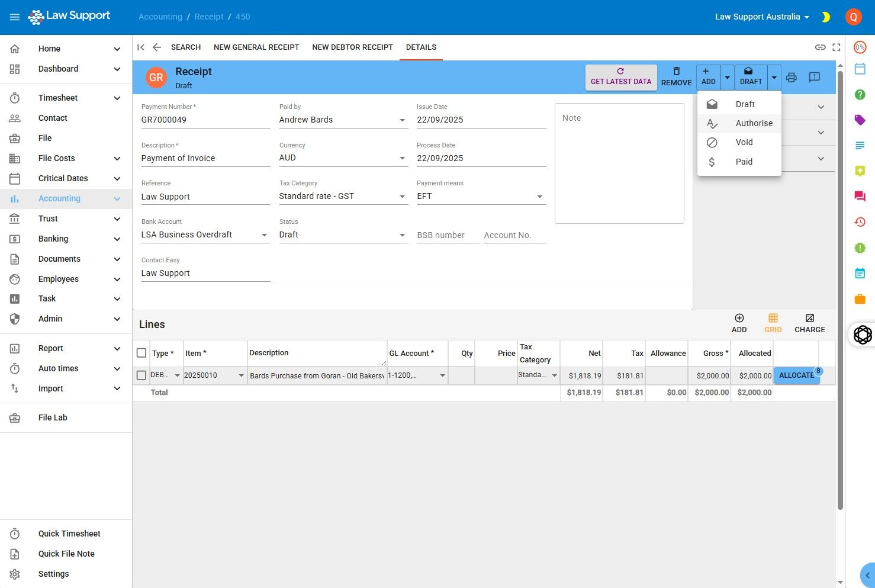Click the Employees face icon in sidebar
This screenshot has height=588, width=875.
[x=15, y=279]
